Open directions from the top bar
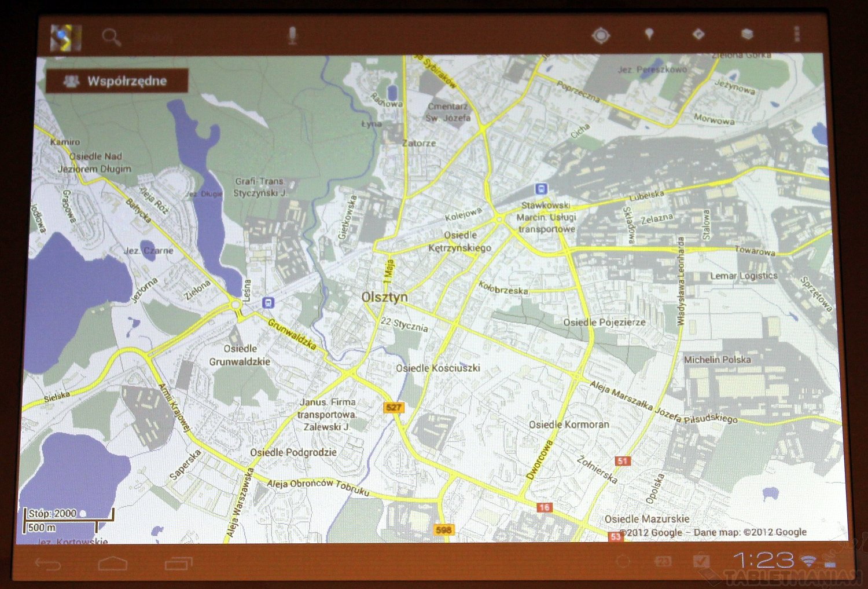The height and width of the screenshot is (589, 868). pyautogui.click(x=698, y=35)
